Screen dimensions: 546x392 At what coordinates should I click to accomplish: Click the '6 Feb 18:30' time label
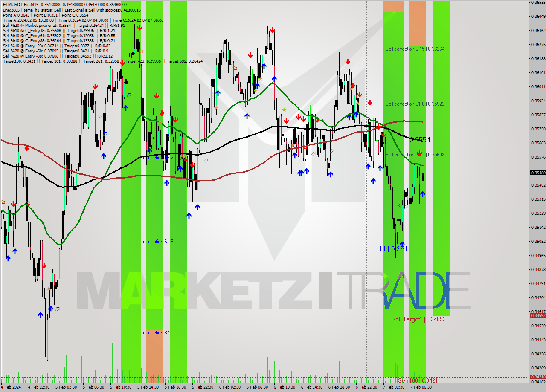pos(339,387)
